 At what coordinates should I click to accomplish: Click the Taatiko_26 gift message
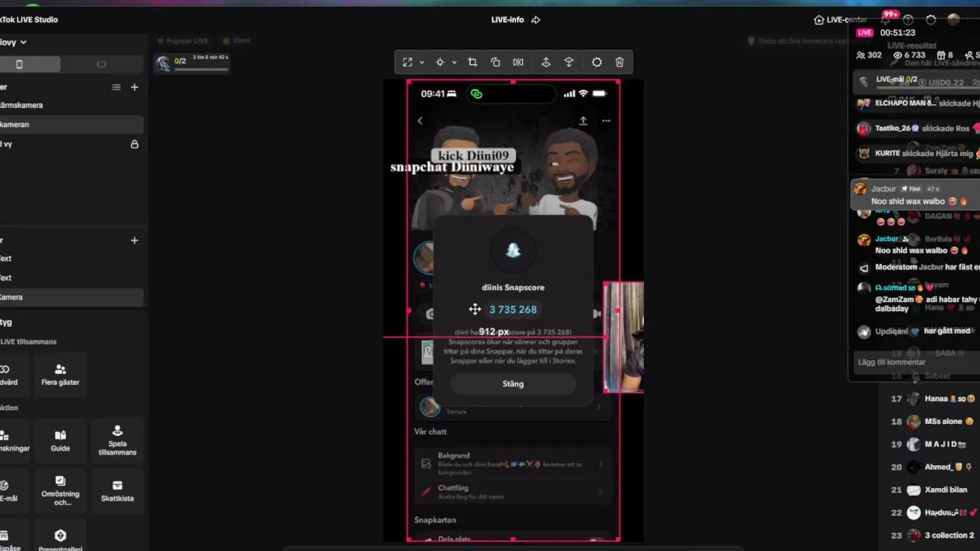point(917,129)
